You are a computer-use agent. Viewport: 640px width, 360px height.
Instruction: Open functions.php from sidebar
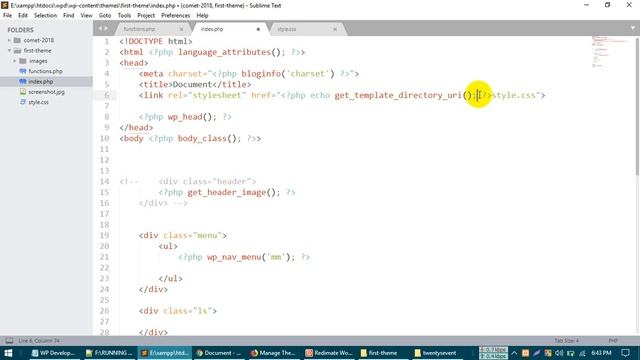[45, 71]
